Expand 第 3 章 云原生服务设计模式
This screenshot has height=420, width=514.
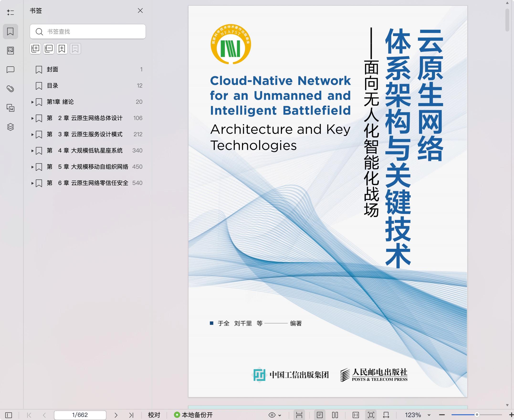(x=32, y=135)
